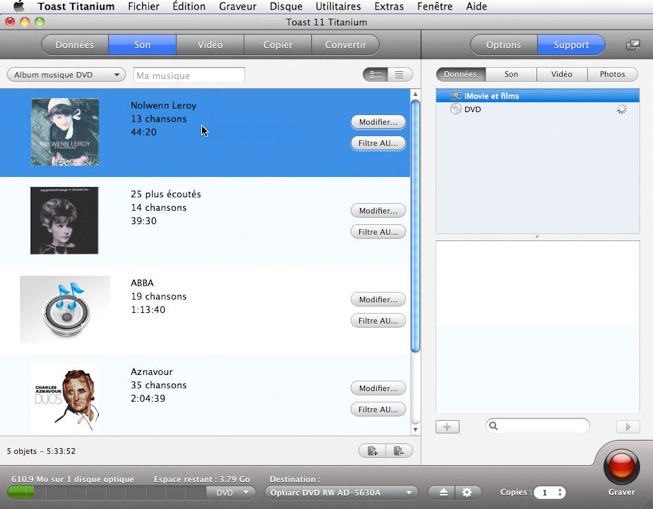The height and width of the screenshot is (509, 653).
Task: Open the Aide menu
Action: tap(476, 6)
